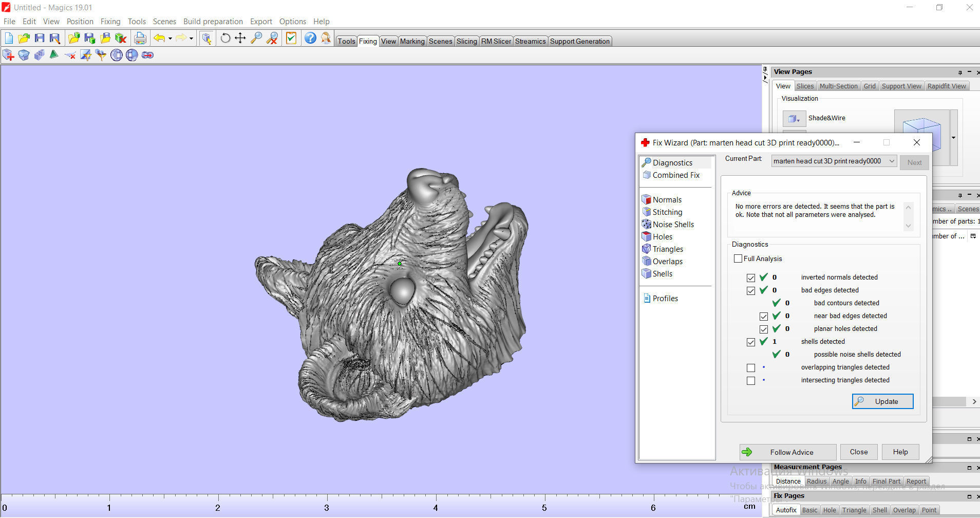The height and width of the screenshot is (518, 980).
Task: Open the Shade&Wire visualization dropdown
Action: 794,118
